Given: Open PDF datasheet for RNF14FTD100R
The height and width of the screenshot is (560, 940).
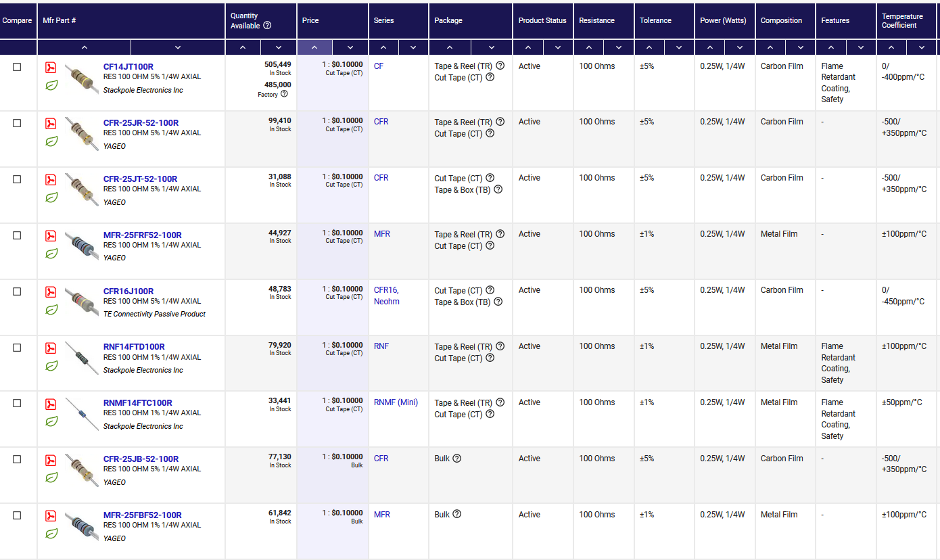Looking at the screenshot, I should click(51, 348).
